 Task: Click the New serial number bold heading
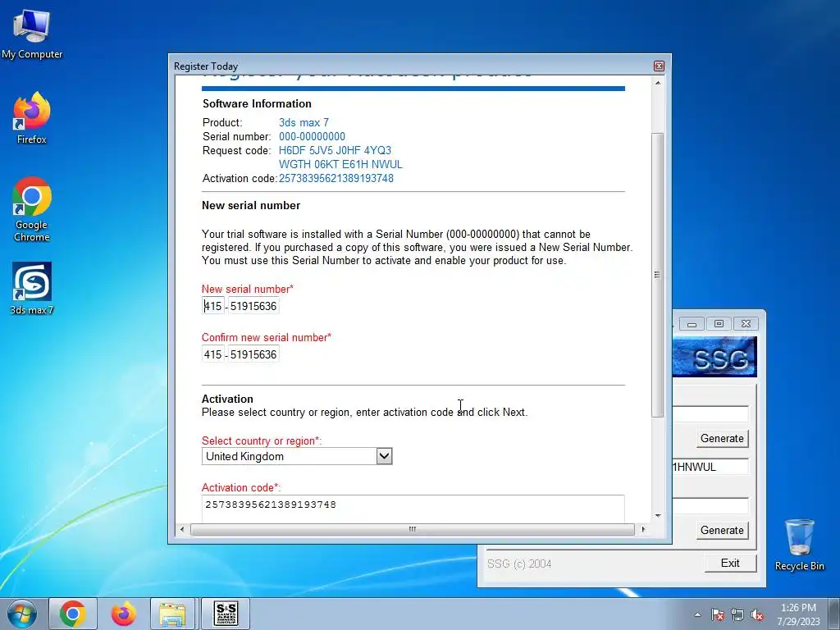(251, 206)
